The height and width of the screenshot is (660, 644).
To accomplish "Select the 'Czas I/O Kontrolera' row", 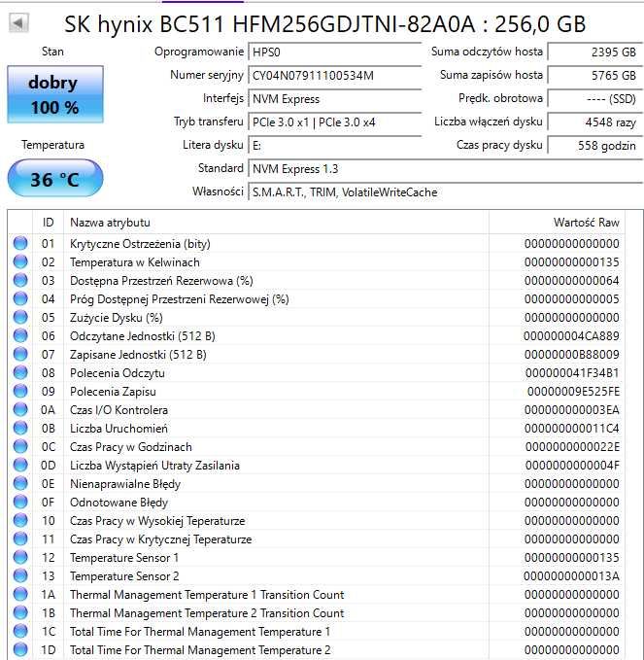I will 317,409.
